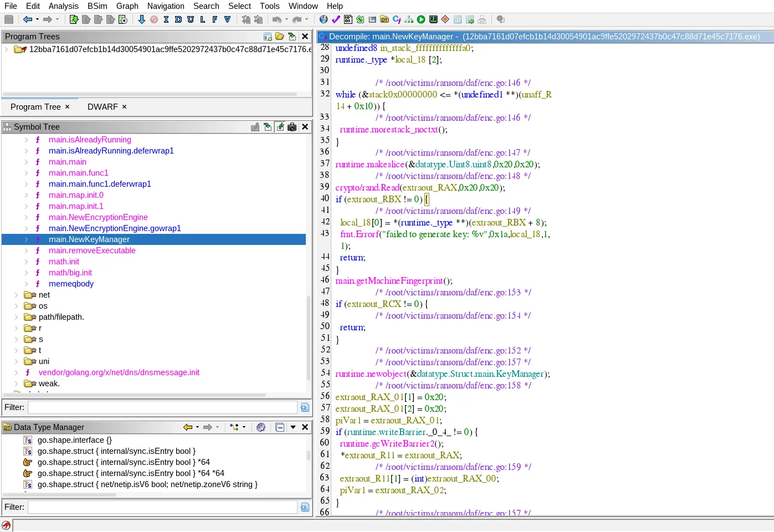The width and height of the screenshot is (774, 532).
Task: Open undo history dropdown arrow
Action: point(286,19)
